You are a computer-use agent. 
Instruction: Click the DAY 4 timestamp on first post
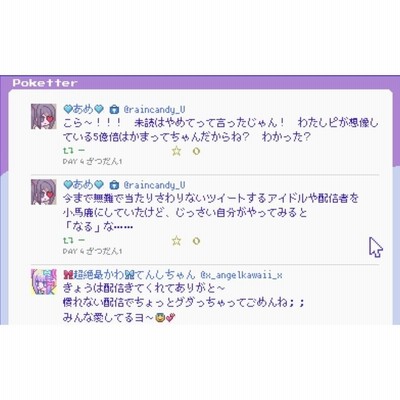[x=92, y=162]
